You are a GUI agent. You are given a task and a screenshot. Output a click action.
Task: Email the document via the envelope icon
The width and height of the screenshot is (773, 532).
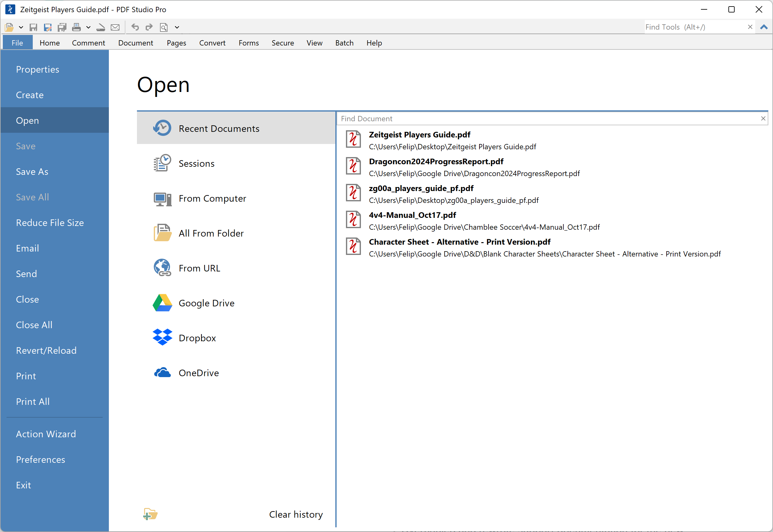[115, 27]
